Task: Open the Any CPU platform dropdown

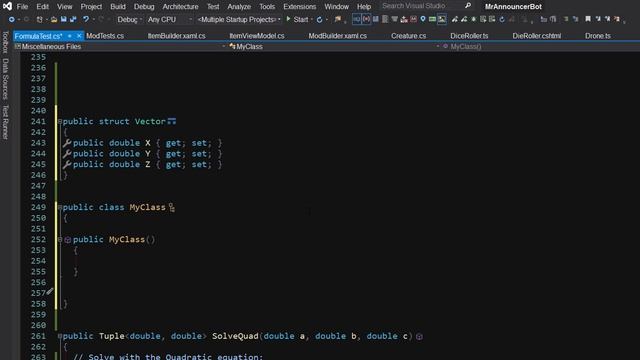Action: (170, 20)
